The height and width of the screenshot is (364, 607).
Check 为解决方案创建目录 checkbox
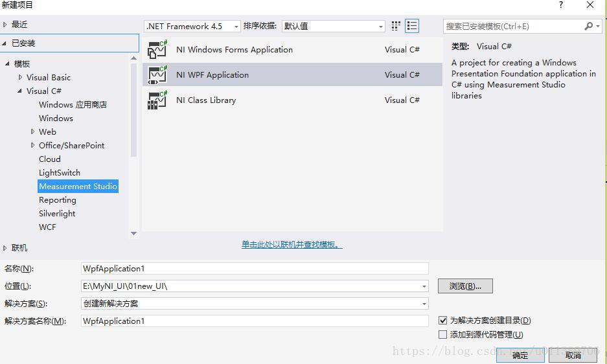pos(443,320)
